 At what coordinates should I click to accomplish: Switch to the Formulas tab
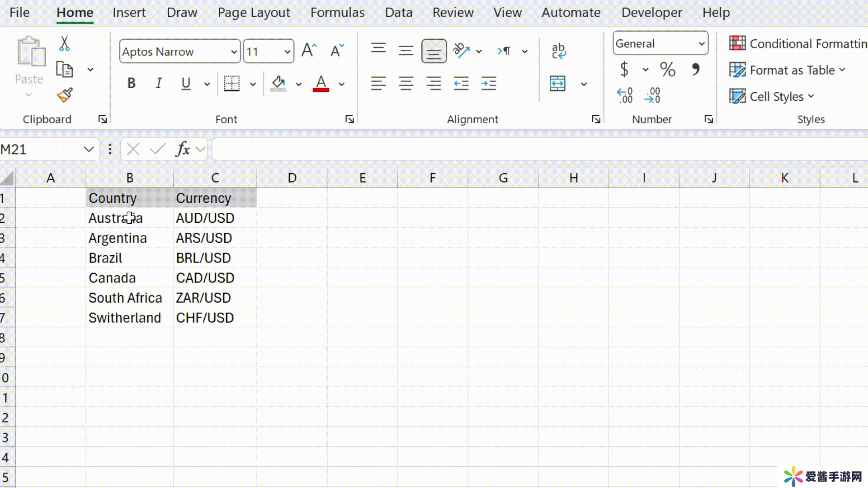click(337, 13)
